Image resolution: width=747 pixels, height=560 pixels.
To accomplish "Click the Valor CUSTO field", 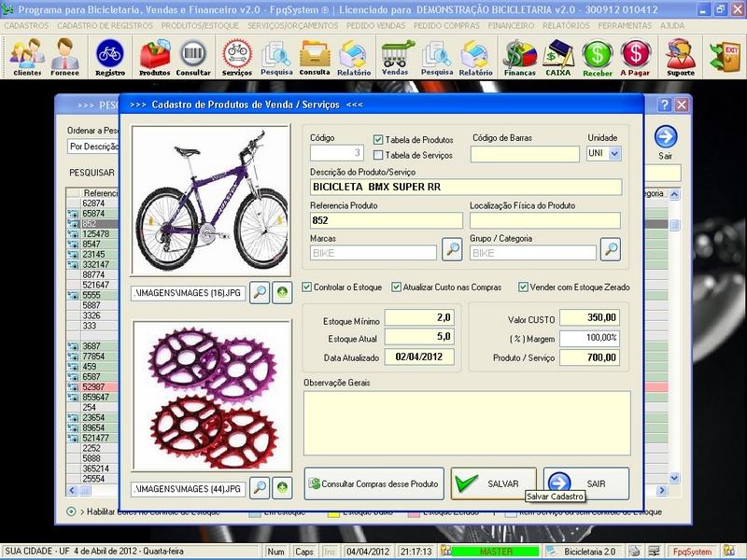I will 589,317.
